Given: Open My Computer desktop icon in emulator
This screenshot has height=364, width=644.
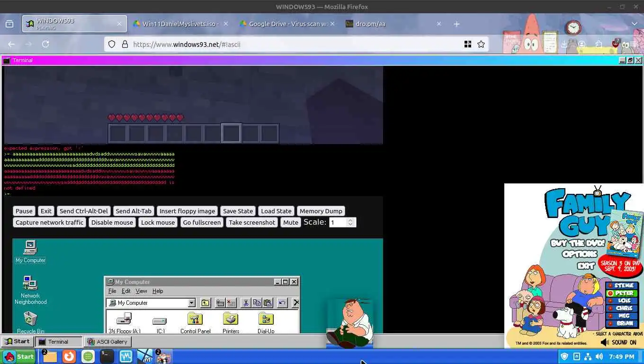Looking at the screenshot, I should (30, 251).
